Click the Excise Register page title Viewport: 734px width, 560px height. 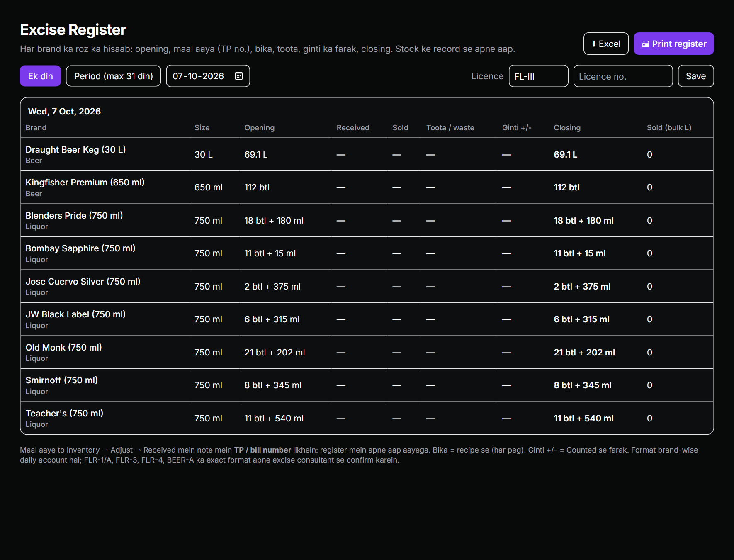coord(73,30)
